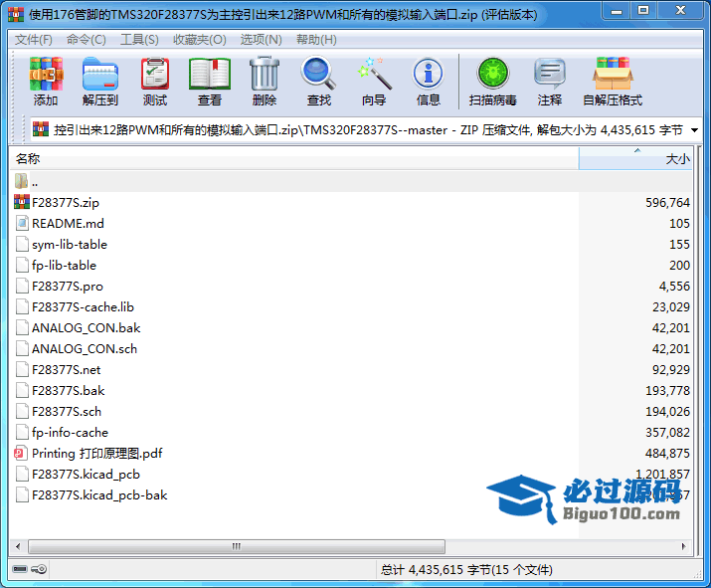This screenshot has height=588, width=711.
Task: Select the fp-lib-table file
Action: click(64, 266)
